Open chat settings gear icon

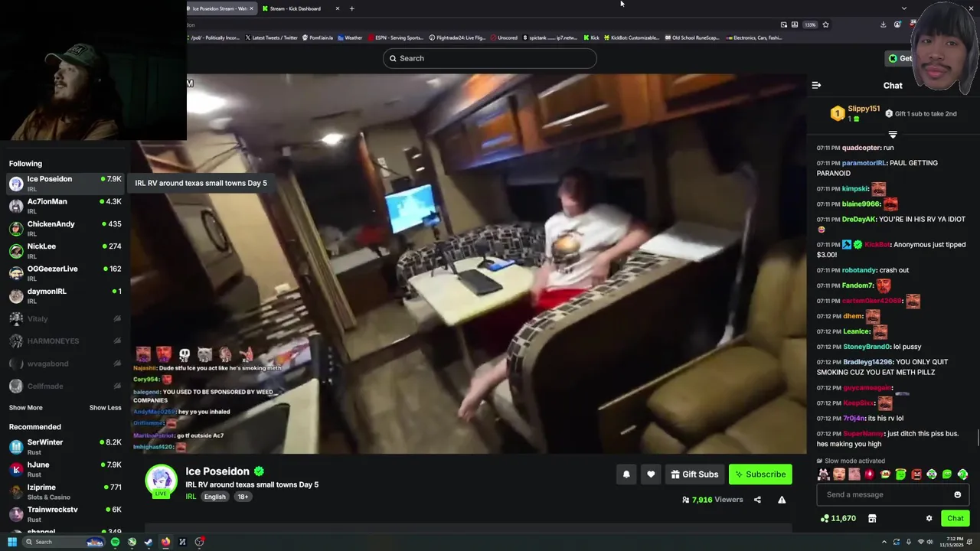(x=929, y=518)
